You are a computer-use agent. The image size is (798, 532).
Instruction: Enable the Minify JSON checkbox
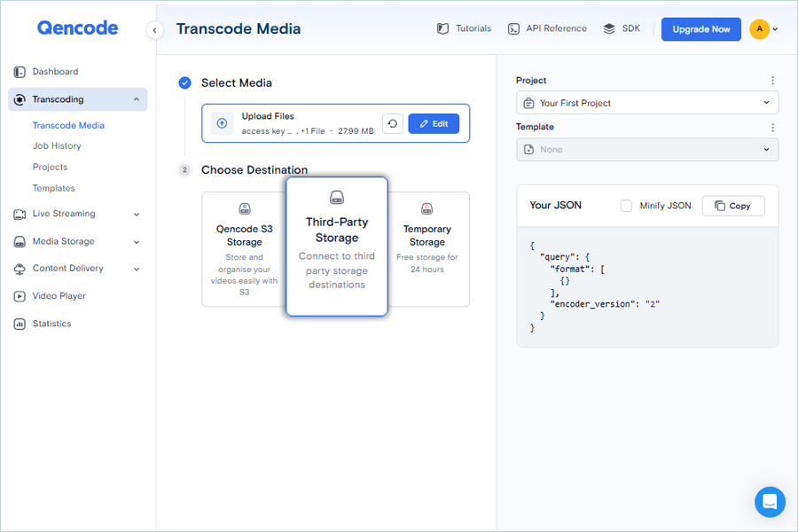click(626, 206)
